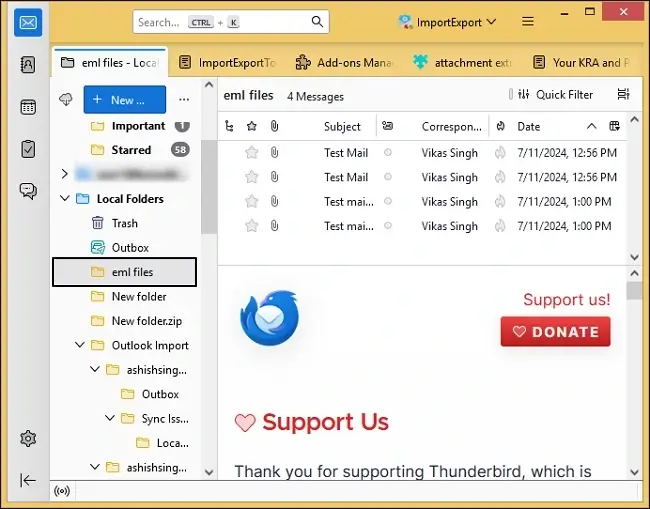Open the Mail space icon
The image size is (650, 509).
coord(28,22)
